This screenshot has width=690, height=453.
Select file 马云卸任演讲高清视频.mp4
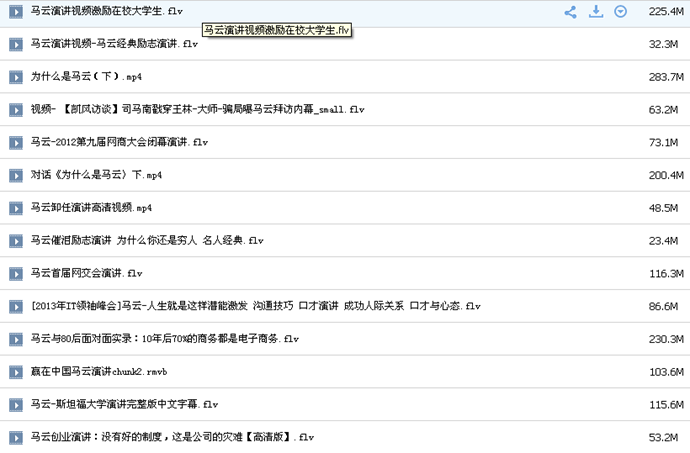[x=91, y=207]
